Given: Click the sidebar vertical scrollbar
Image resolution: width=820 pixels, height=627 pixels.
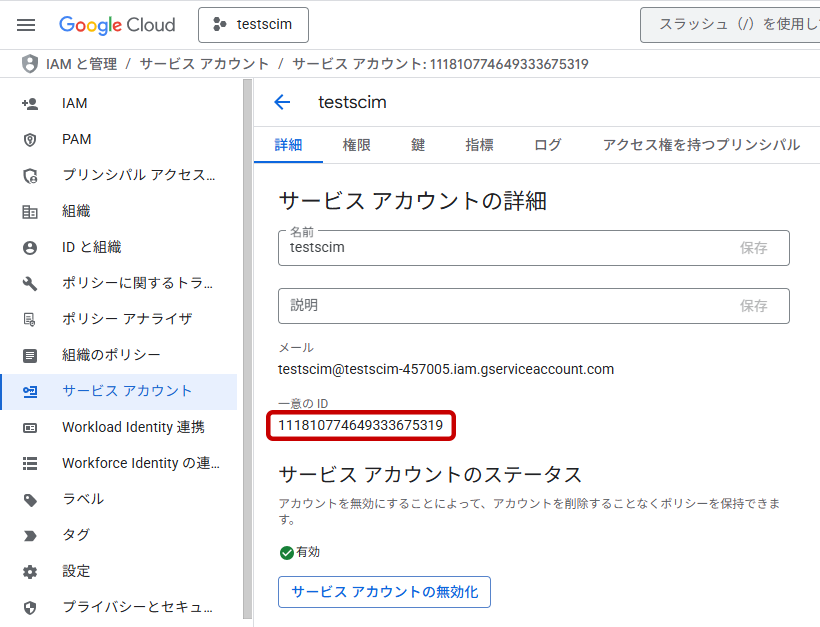Looking at the screenshot, I should point(247,350).
